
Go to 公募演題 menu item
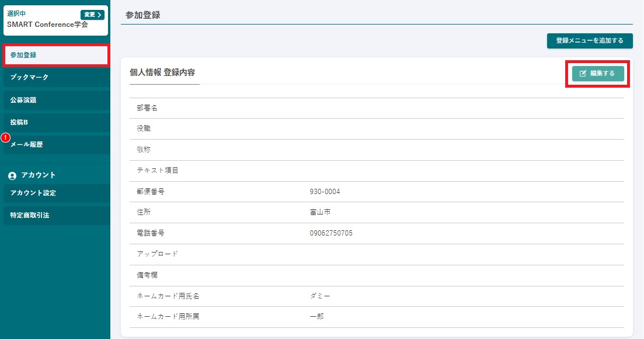(55, 100)
